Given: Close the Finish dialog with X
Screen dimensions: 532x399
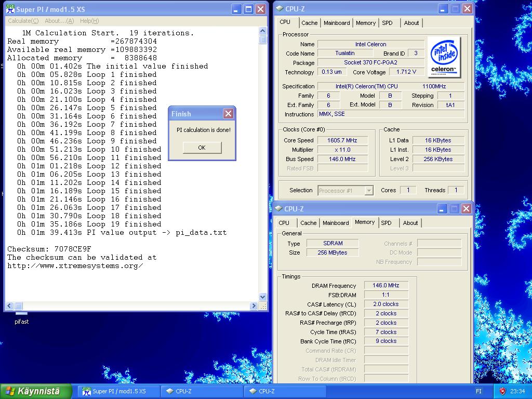Looking at the screenshot, I should [x=228, y=114].
